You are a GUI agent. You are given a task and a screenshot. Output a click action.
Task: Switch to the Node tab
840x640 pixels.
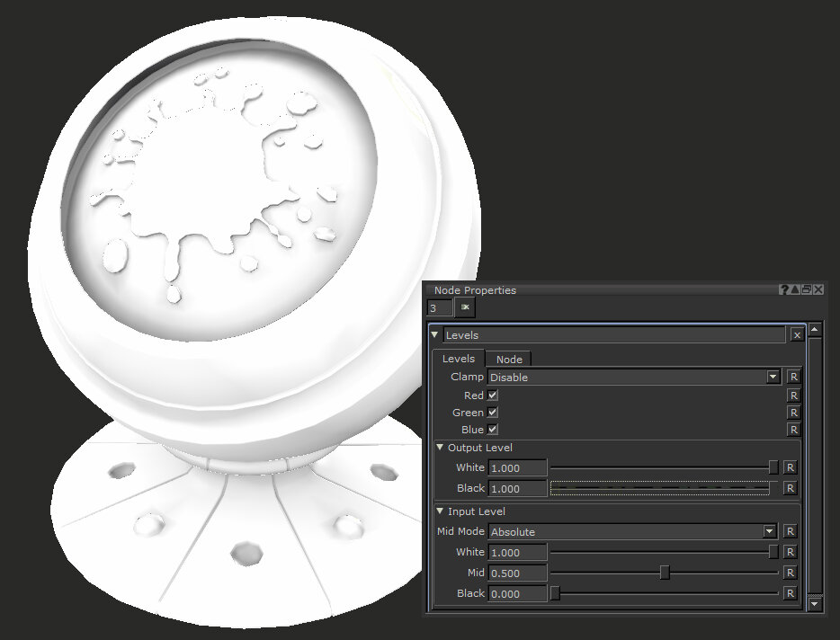[x=509, y=360]
